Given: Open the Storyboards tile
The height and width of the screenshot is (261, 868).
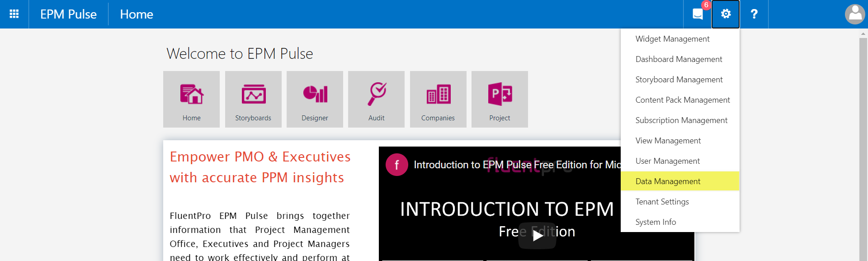Looking at the screenshot, I should [x=253, y=99].
